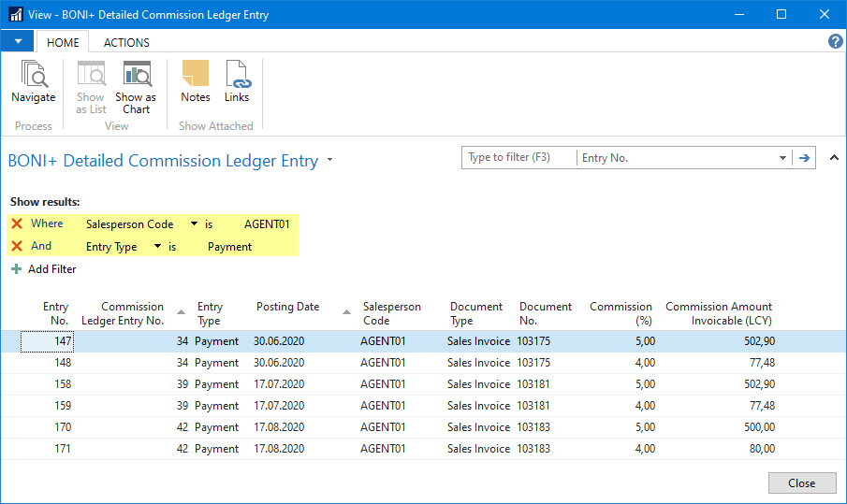Select entry number 170 cell
This screenshot has width=847, height=504.
tap(63, 427)
